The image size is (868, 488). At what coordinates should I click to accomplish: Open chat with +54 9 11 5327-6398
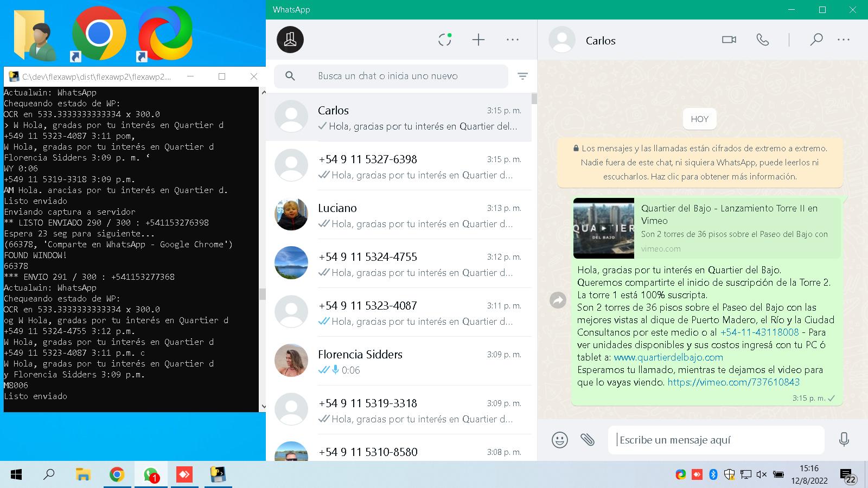coord(399,166)
